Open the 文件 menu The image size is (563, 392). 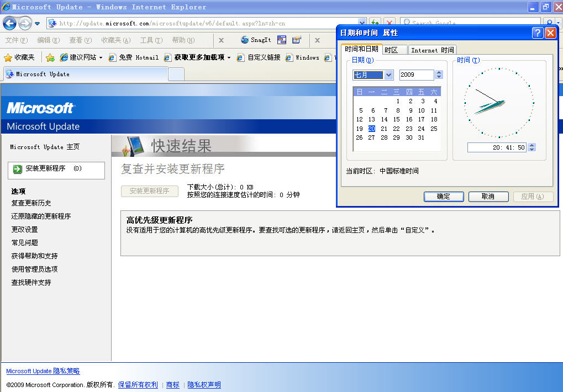(x=16, y=40)
